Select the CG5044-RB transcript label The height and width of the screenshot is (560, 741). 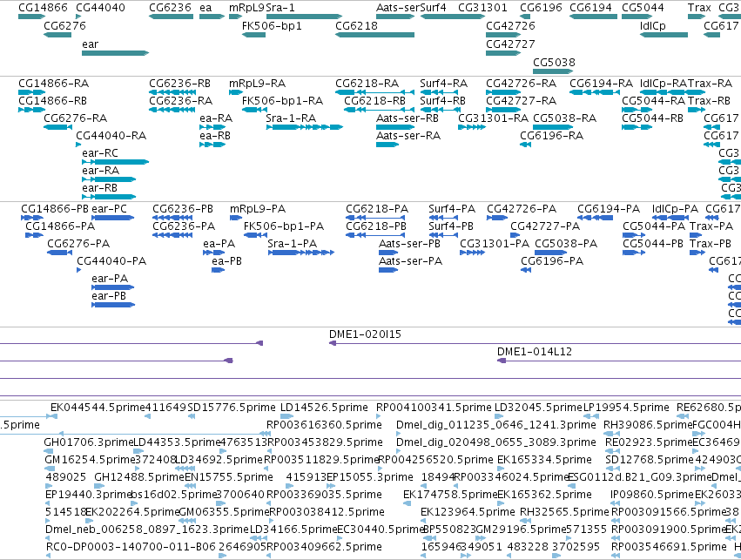tap(652, 118)
